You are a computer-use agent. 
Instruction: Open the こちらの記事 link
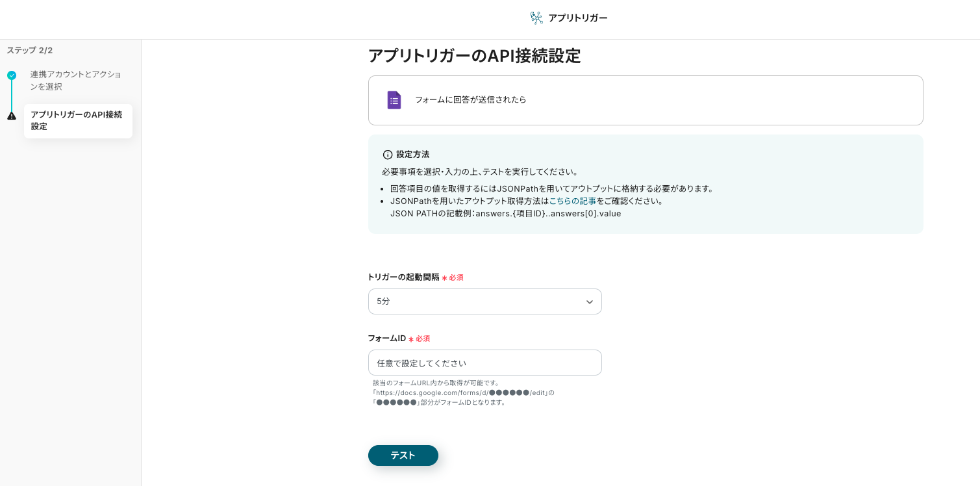pos(572,201)
